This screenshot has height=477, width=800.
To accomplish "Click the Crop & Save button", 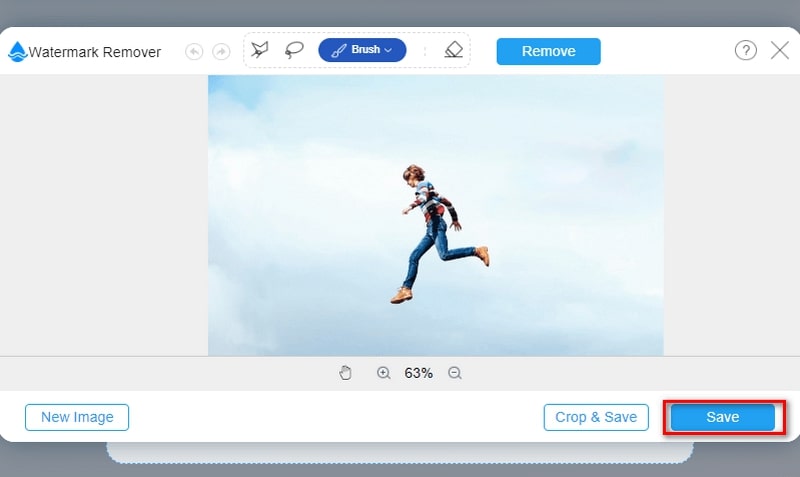I will [x=596, y=417].
